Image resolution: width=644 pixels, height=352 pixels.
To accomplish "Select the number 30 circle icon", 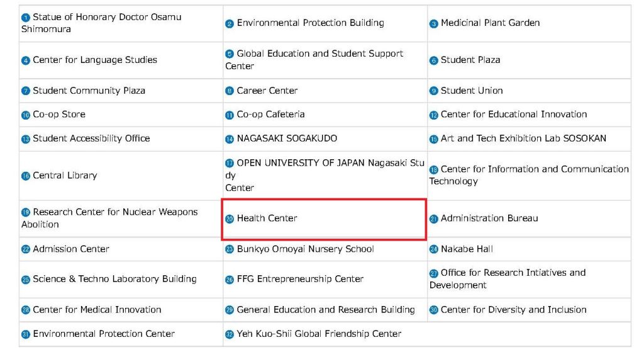I will 434,310.
